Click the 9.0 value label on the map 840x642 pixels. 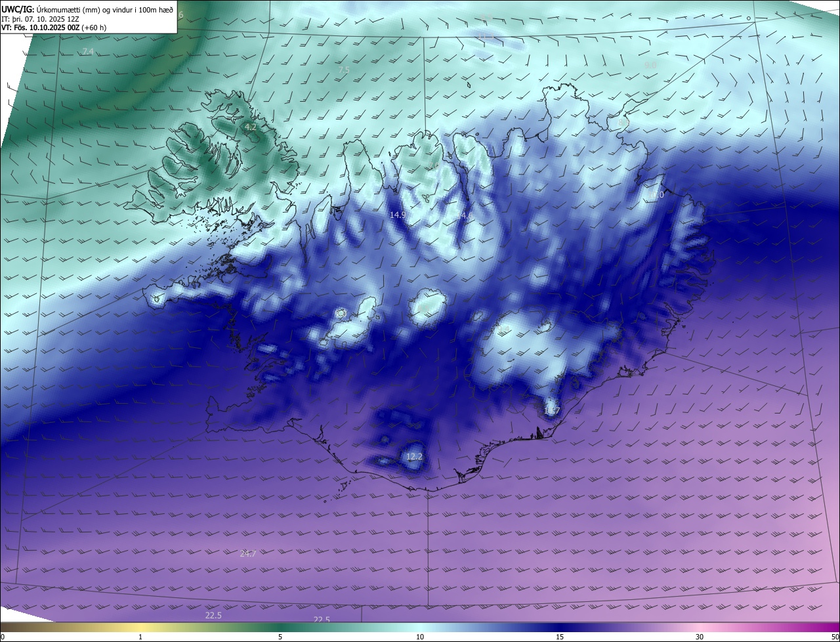point(650,65)
